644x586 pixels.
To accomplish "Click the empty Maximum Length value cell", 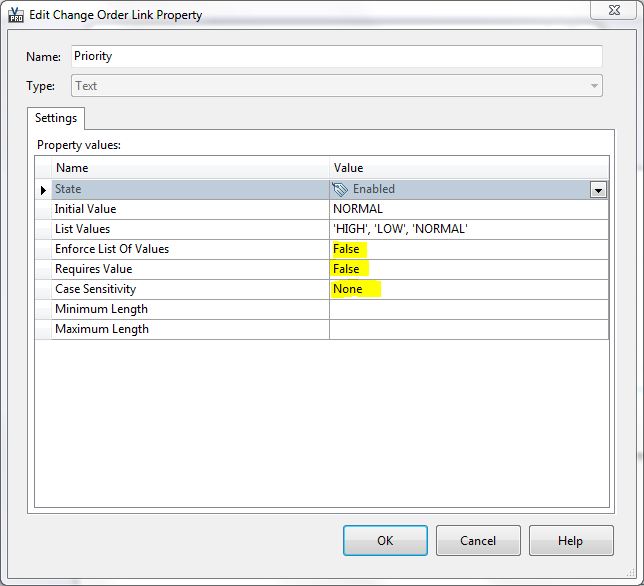I will coord(469,329).
